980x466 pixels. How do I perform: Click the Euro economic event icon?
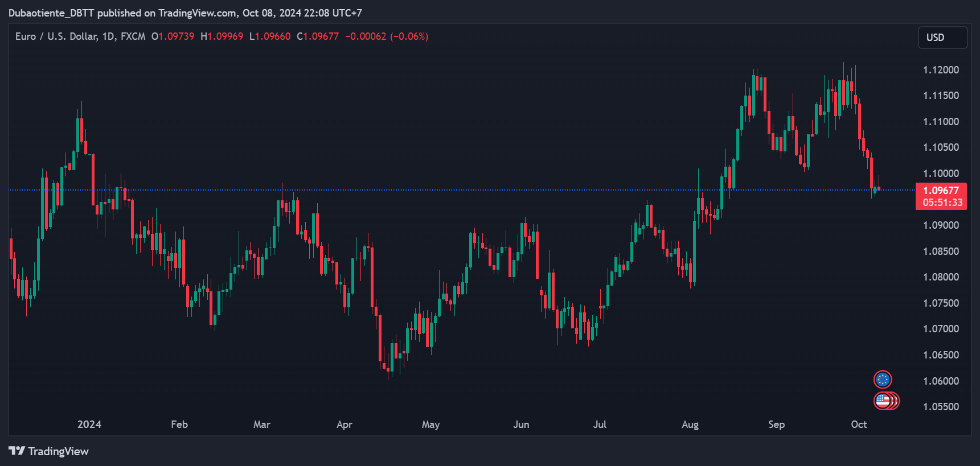point(883,380)
